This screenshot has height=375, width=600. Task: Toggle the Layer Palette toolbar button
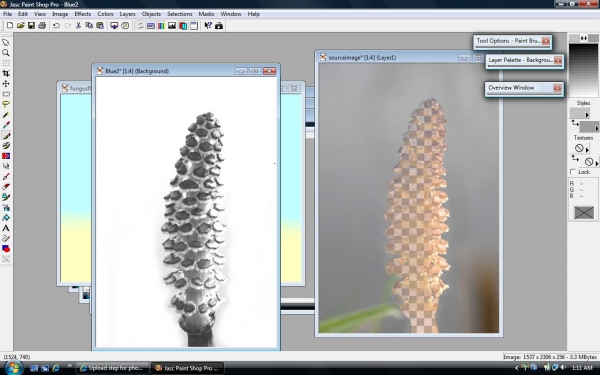tap(183, 26)
